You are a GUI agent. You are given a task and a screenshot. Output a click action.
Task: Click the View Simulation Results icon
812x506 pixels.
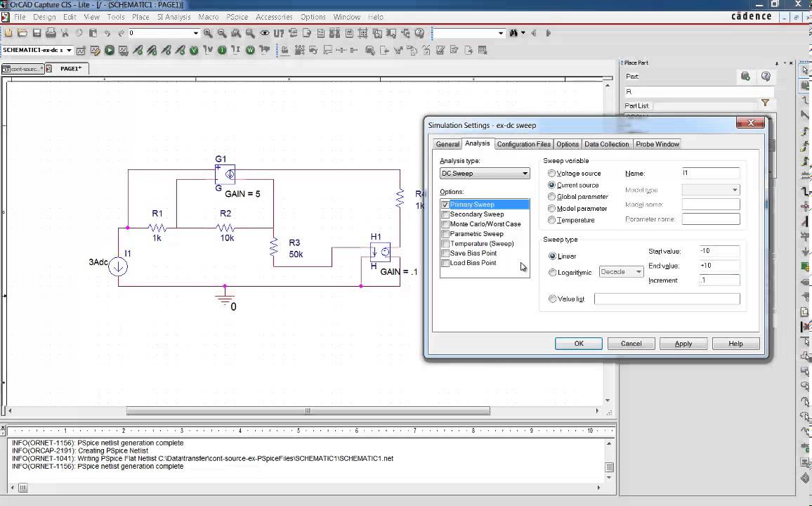coord(123,50)
